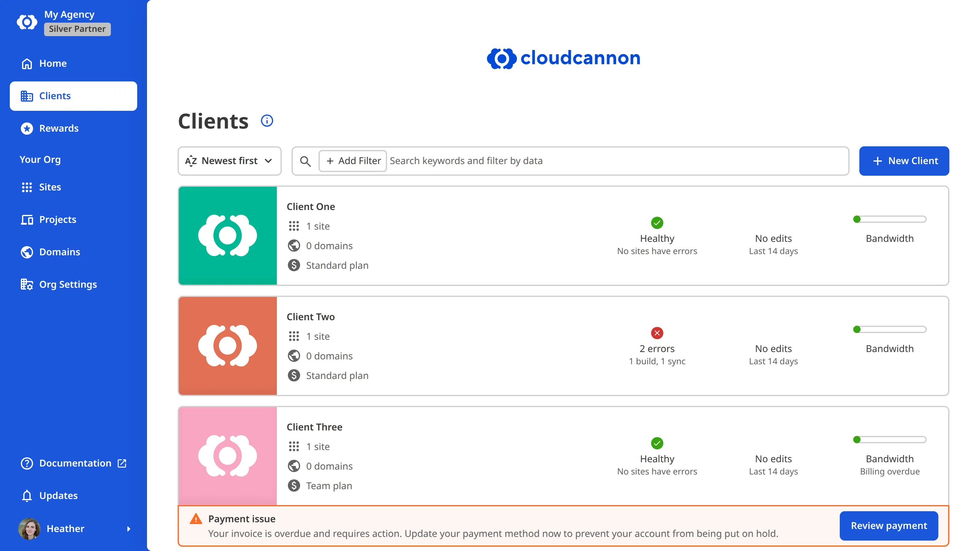Open the Client Two orange thumbnail
This screenshot has height=551, width=980.
click(228, 346)
